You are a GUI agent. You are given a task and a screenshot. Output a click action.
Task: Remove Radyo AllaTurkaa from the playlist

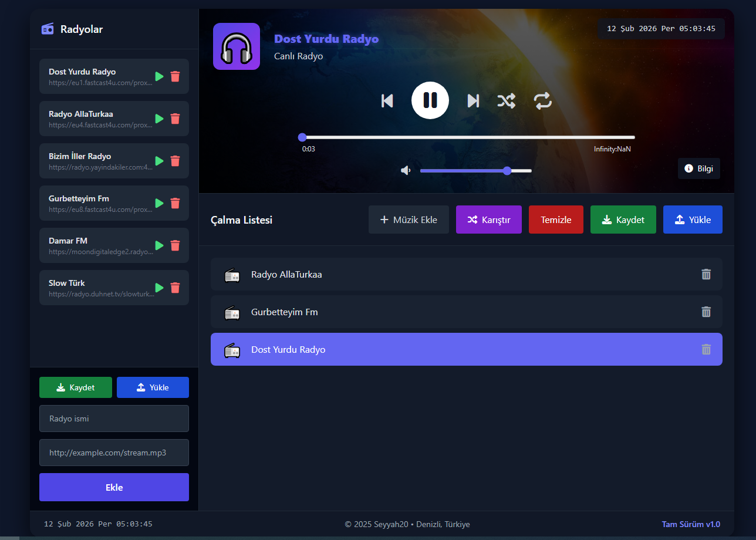point(706,274)
